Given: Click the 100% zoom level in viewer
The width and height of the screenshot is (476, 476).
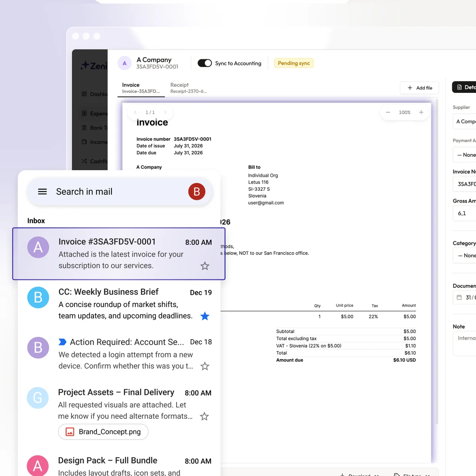Looking at the screenshot, I should (x=405, y=112).
